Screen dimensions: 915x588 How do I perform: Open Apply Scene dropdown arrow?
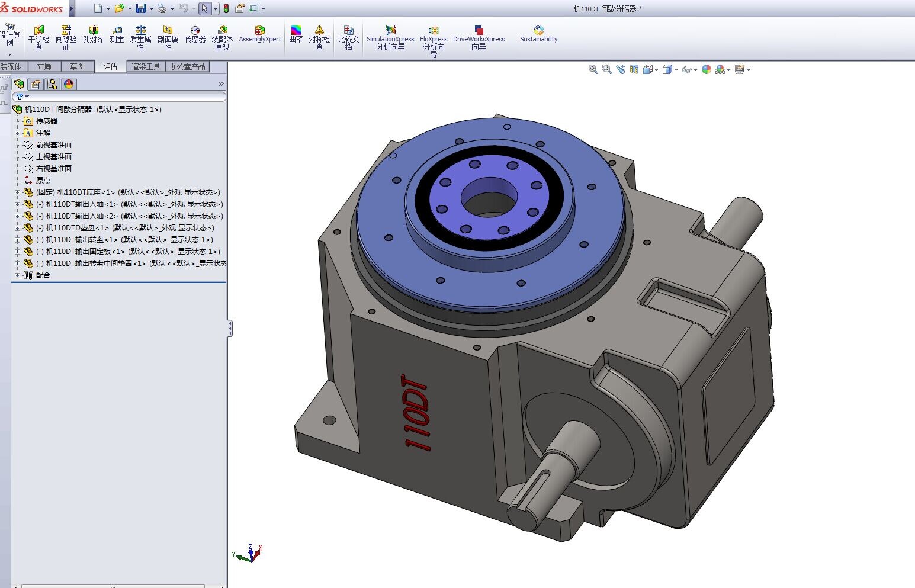tap(728, 70)
